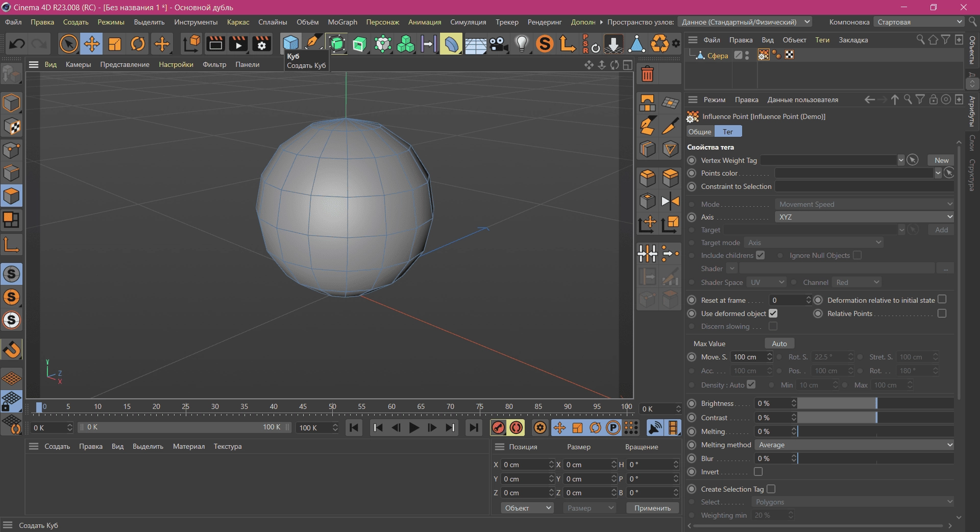This screenshot has height=532, width=980.
Task: Click the magnet Snap icon
Action: coord(11,350)
